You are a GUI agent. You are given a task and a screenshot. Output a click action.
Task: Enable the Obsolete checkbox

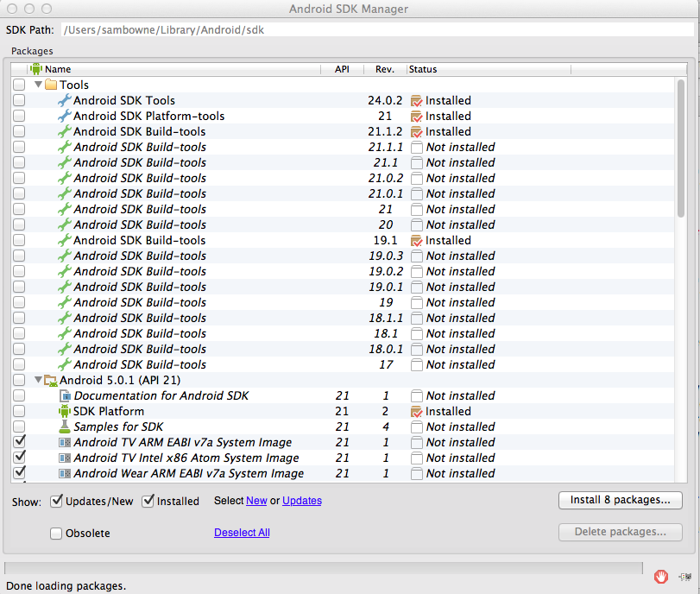(57, 534)
